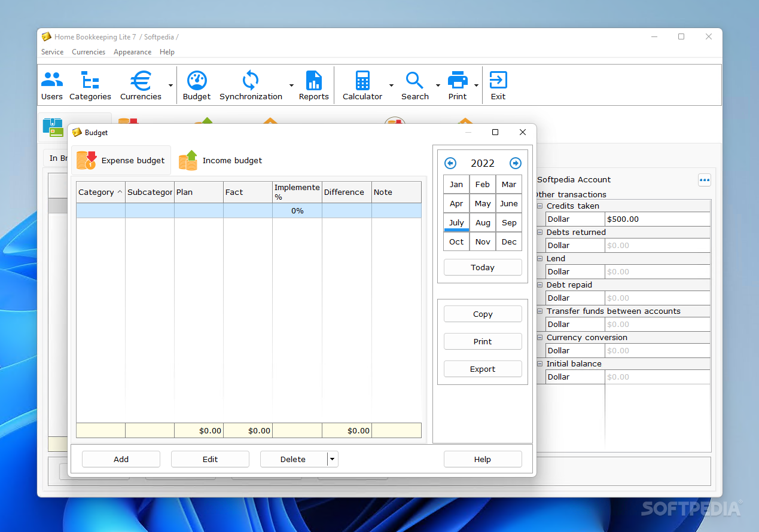
Task: Click the app icon in main title bar
Action: [x=47, y=36]
